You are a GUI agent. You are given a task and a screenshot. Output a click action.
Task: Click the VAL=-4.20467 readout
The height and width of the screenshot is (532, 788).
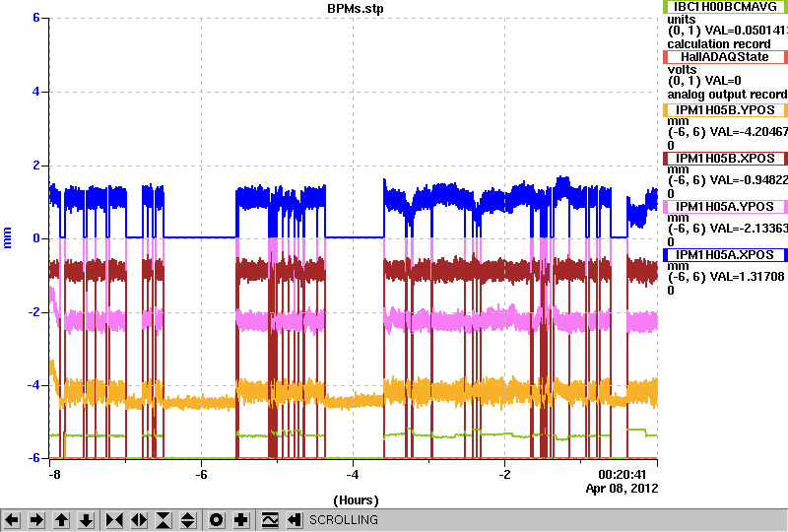click(747, 132)
